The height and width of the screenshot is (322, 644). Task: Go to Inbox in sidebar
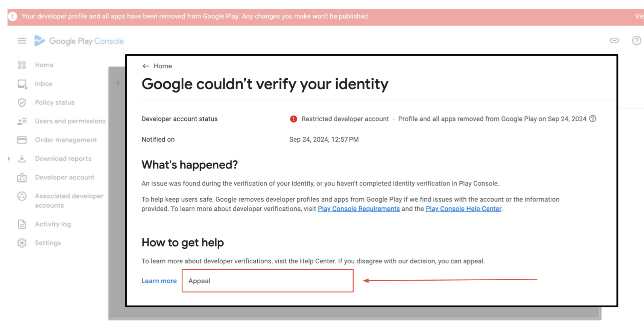[44, 84]
